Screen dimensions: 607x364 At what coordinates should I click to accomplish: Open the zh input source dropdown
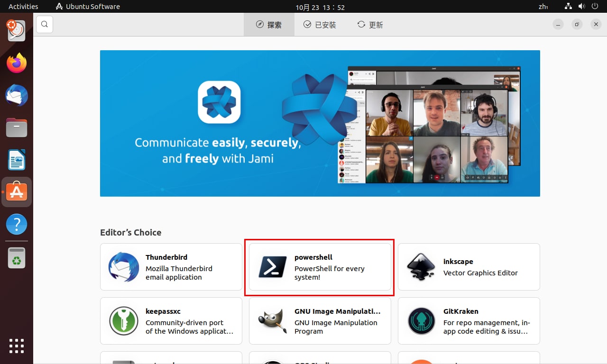543,7
